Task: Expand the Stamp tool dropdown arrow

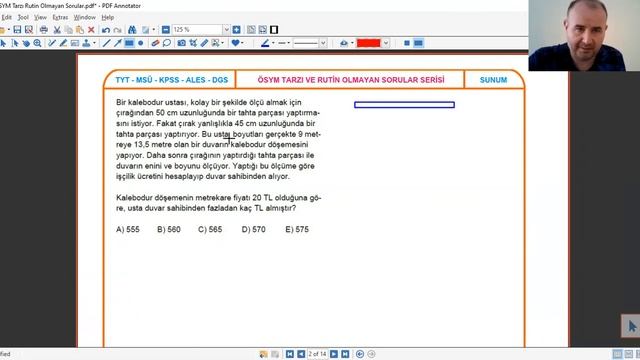Action: click(x=94, y=43)
